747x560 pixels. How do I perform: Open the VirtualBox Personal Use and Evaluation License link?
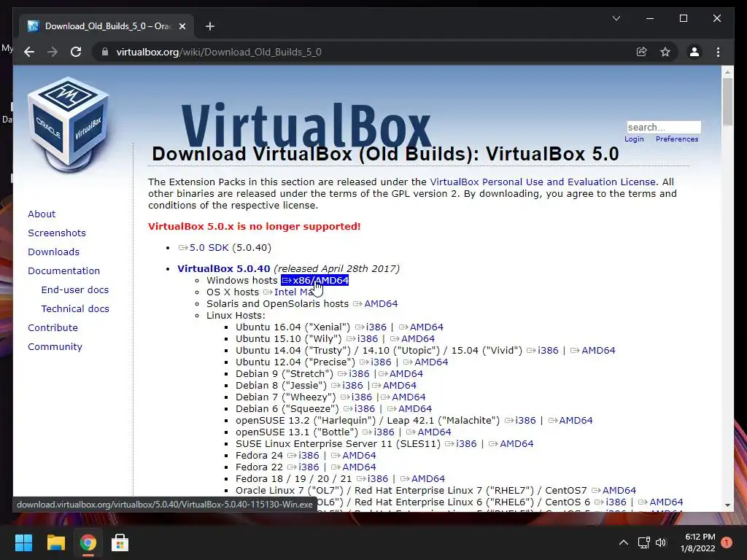tap(543, 182)
